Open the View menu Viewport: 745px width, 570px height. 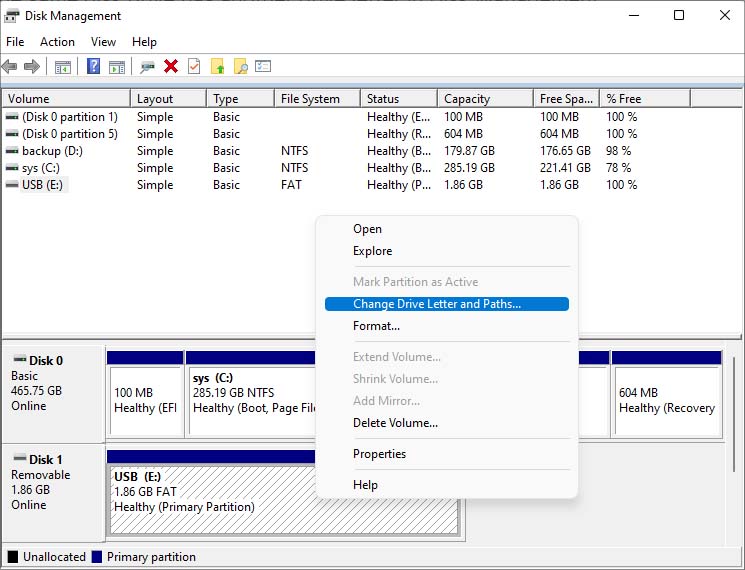click(x=103, y=42)
